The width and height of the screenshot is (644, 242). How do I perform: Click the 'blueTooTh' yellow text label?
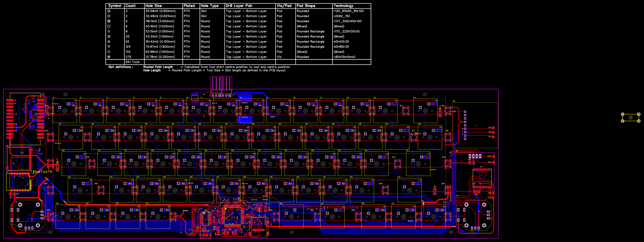click(42, 172)
